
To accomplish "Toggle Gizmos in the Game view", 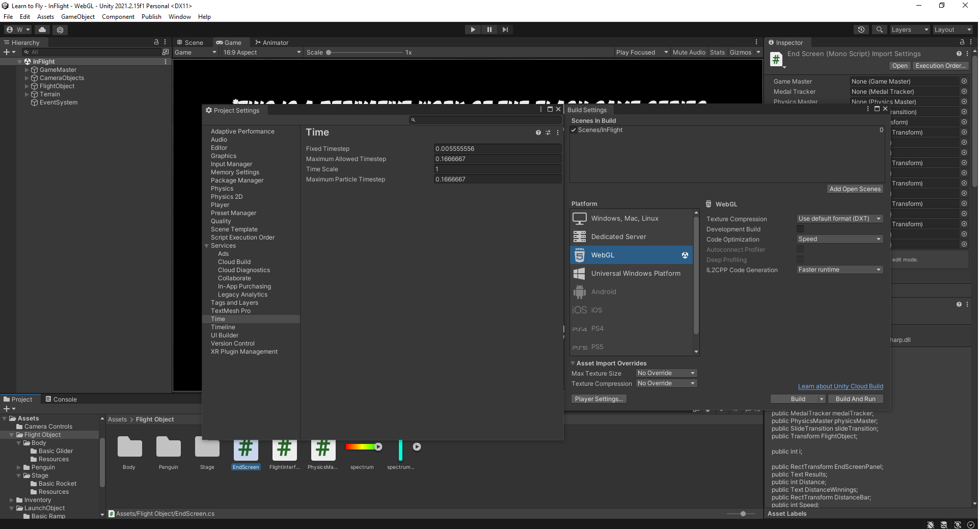I will pyautogui.click(x=740, y=52).
